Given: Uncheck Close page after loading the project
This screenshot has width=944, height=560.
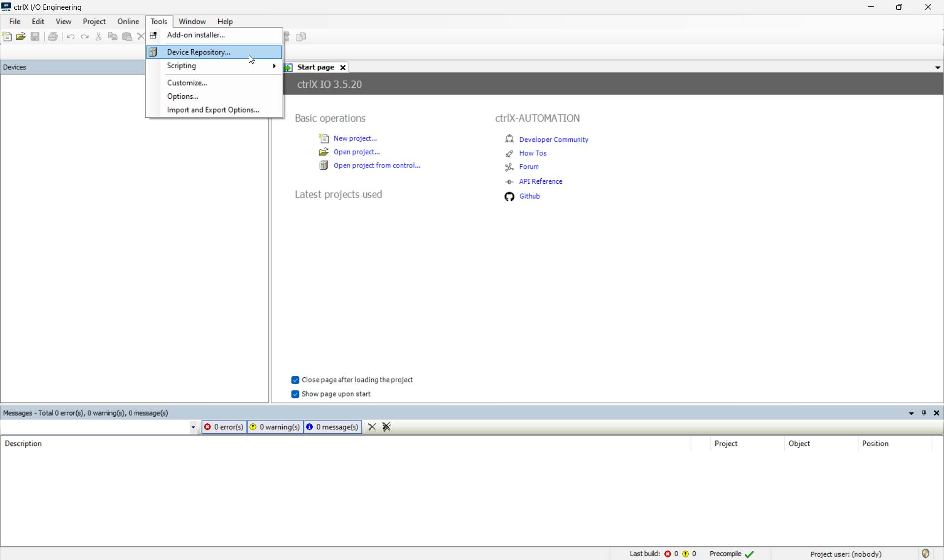Looking at the screenshot, I should (295, 380).
